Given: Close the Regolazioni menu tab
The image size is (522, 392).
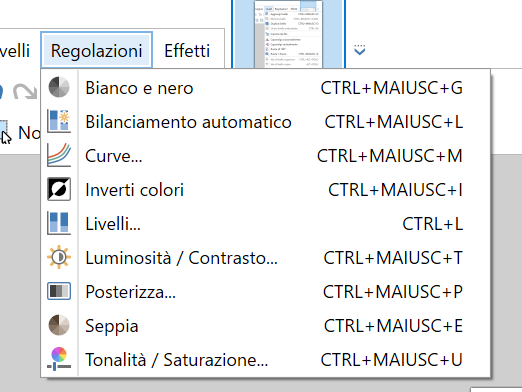Looking at the screenshot, I should [x=97, y=50].
